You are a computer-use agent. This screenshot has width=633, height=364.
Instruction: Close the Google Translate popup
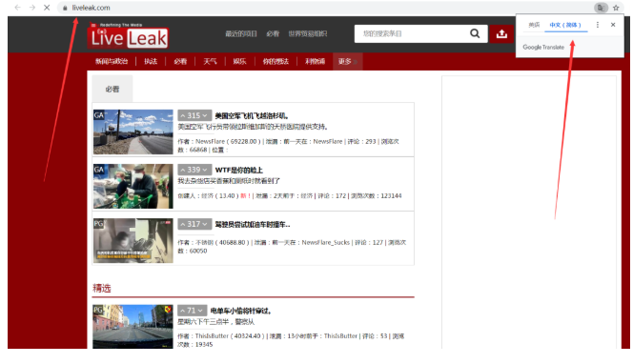point(613,25)
